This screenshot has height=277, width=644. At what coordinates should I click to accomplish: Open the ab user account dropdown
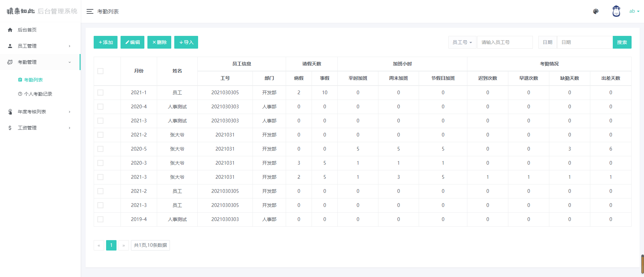(634, 11)
